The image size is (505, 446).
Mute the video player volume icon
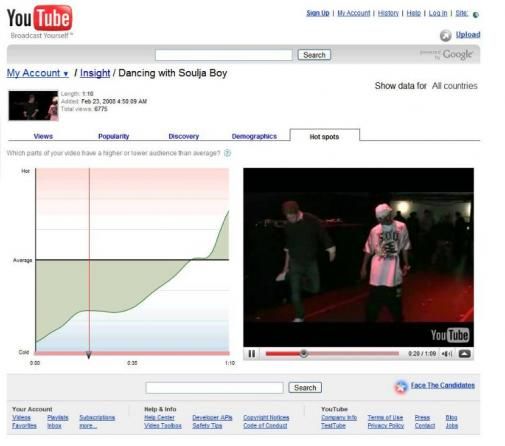click(x=447, y=354)
